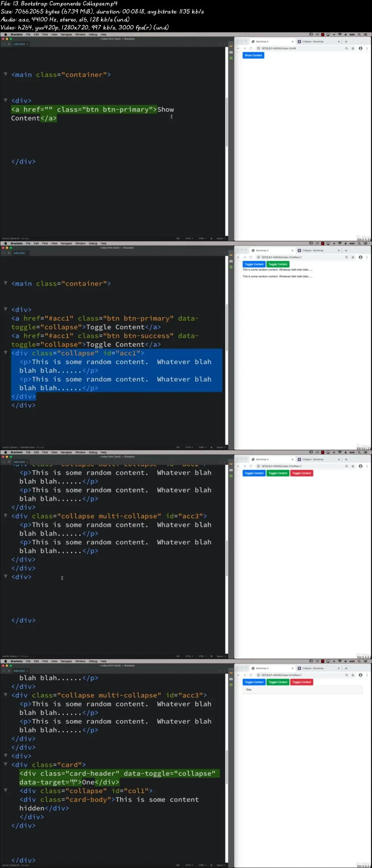
Task: Open Apple menu in first frame
Action: click(x=5, y=35)
